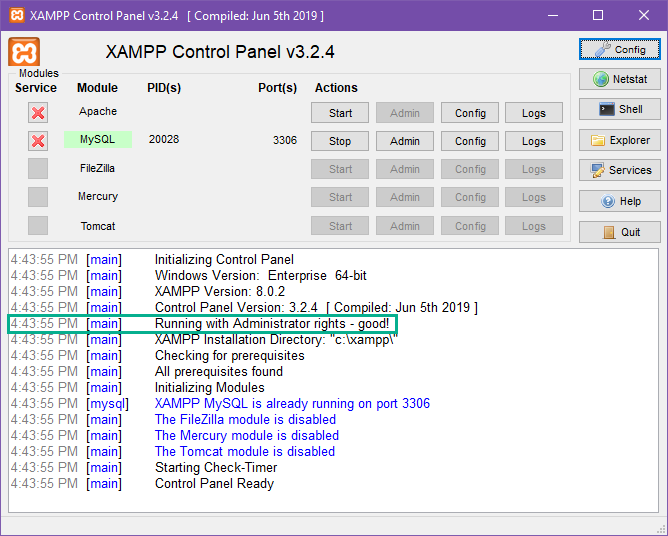Toggle the Apache service install checkbox
This screenshot has width=668, height=536.
(x=38, y=113)
